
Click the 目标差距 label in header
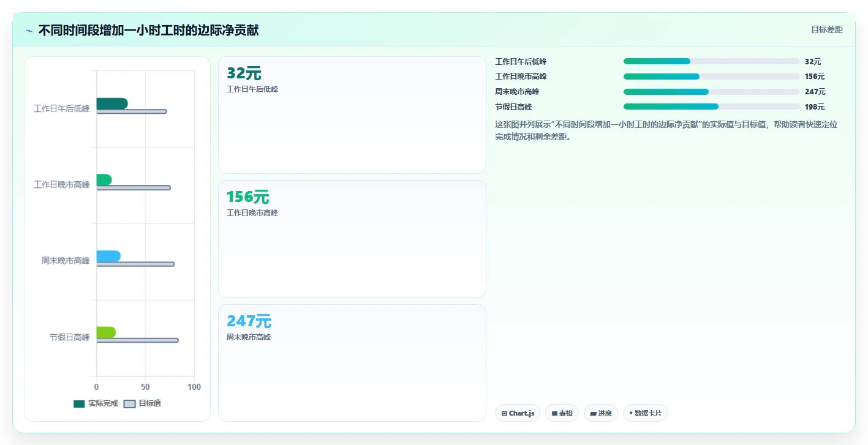click(826, 29)
